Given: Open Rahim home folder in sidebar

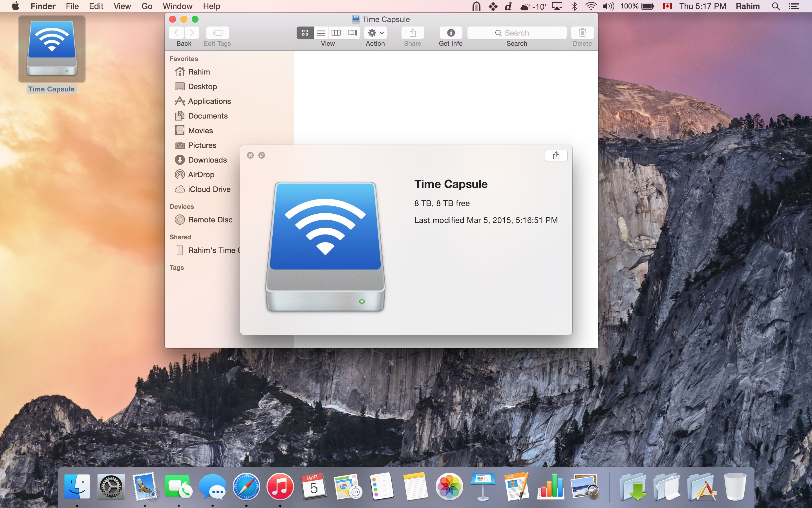Looking at the screenshot, I should (229, 72).
